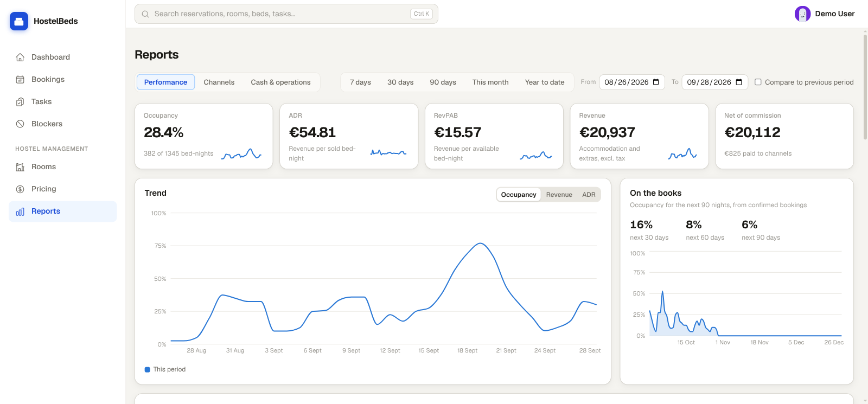Image resolution: width=868 pixels, height=404 pixels.
Task: Click the 382 of 1345 bed-nights text
Action: (x=178, y=153)
